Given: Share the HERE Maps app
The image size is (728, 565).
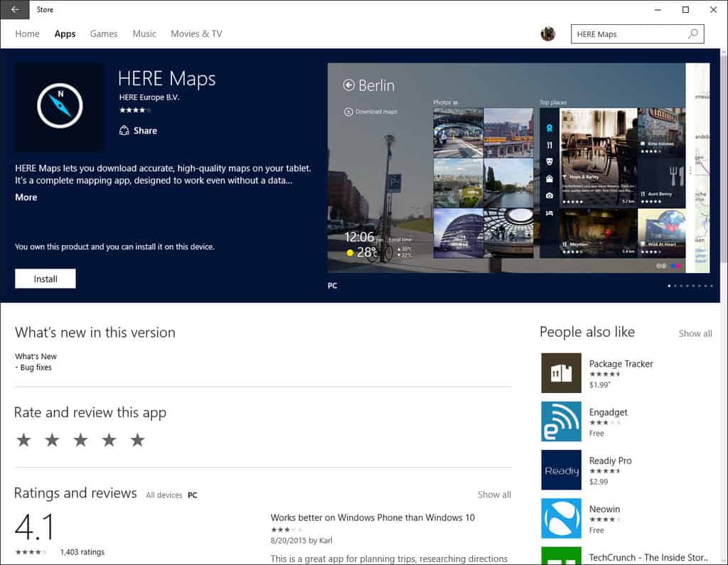Looking at the screenshot, I should tap(138, 131).
